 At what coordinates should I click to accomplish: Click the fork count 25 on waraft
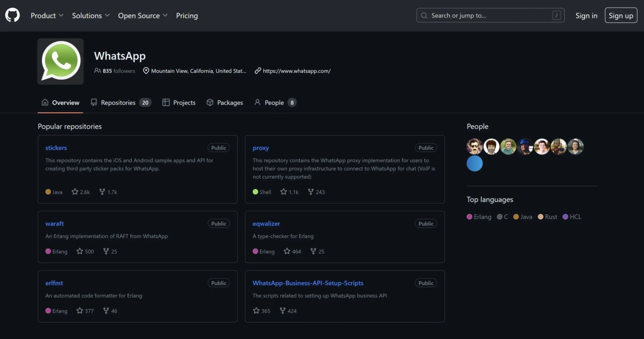[110, 251]
